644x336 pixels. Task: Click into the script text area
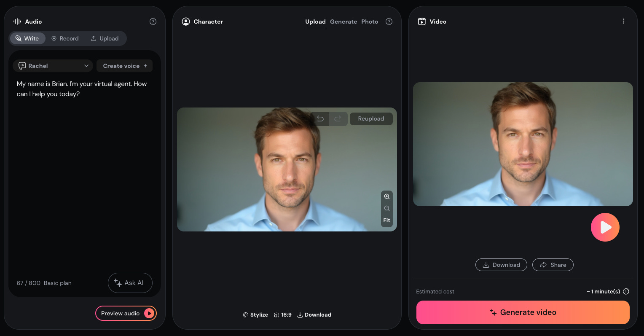tap(84, 173)
